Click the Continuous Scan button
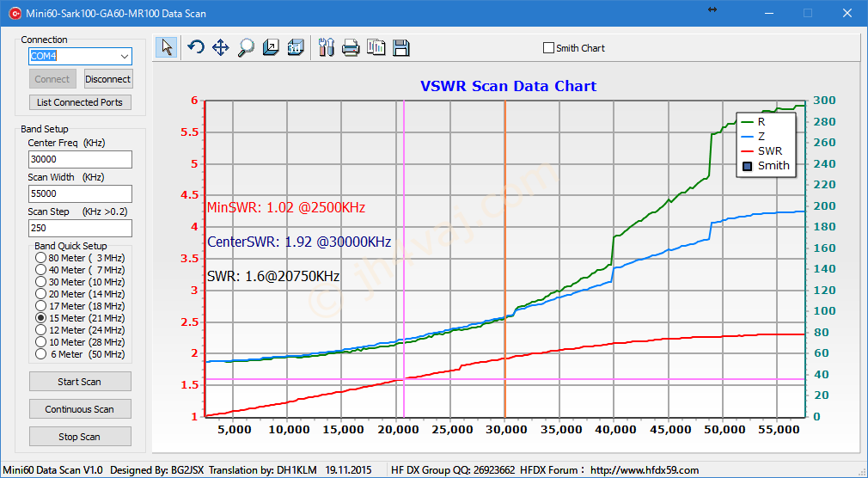 coord(80,409)
